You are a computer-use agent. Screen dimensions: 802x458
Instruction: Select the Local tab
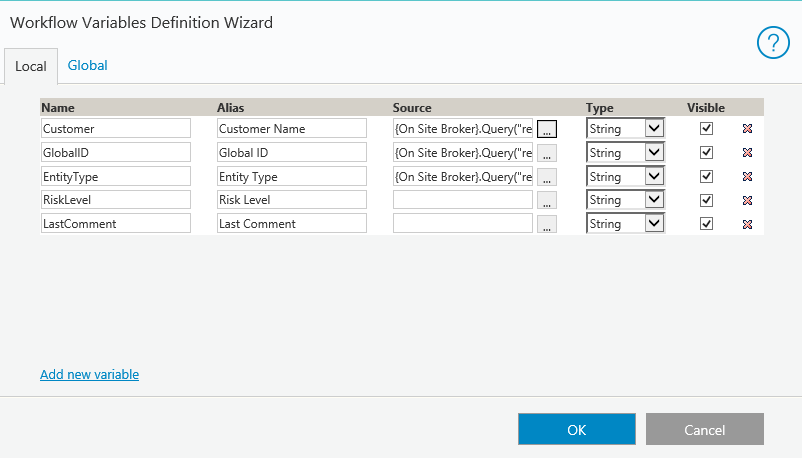tap(31, 66)
